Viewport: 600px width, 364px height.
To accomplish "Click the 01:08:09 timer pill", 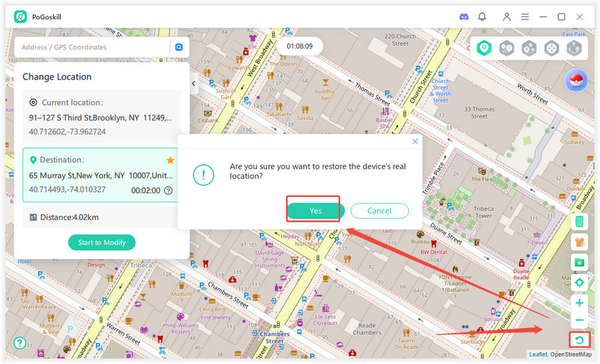I will (x=299, y=46).
